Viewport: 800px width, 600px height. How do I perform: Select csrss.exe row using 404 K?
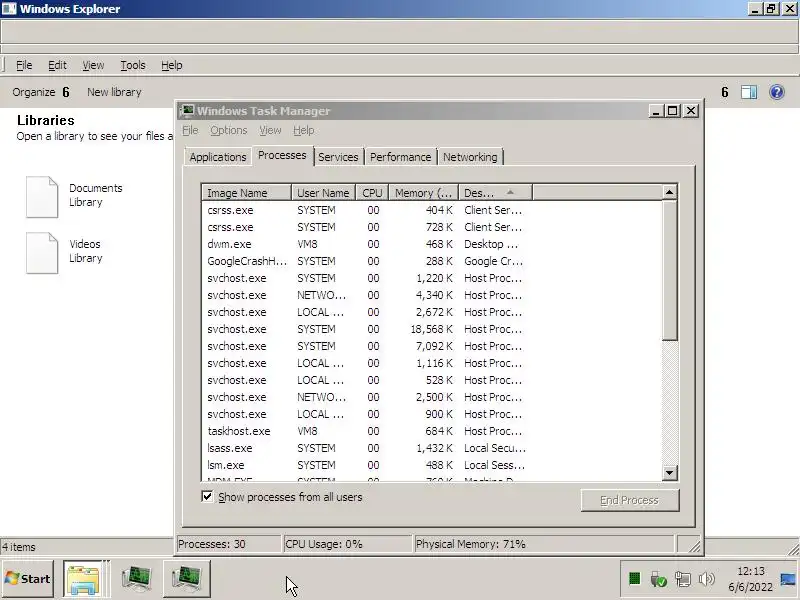(366, 210)
